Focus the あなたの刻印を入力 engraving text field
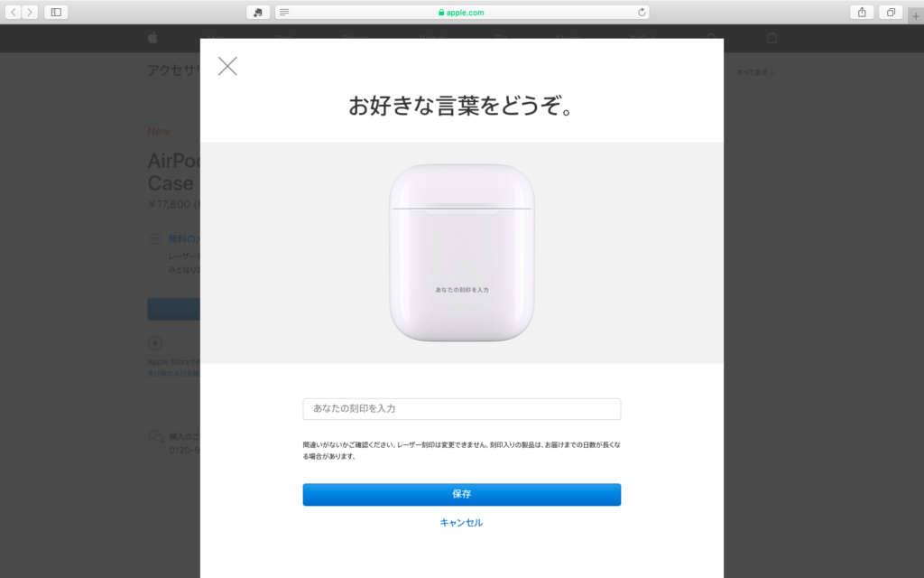The width and height of the screenshot is (924, 578). [462, 409]
